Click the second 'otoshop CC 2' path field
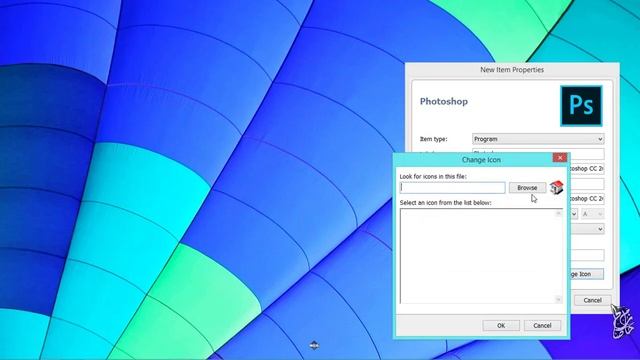The height and width of the screenshot is (360, 640). (587, 199)
